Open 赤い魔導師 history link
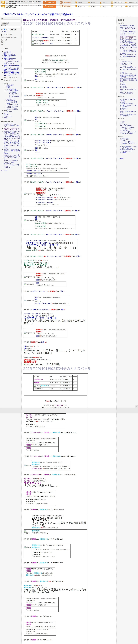Screen dimensions: 138x644 click(123, 153)
